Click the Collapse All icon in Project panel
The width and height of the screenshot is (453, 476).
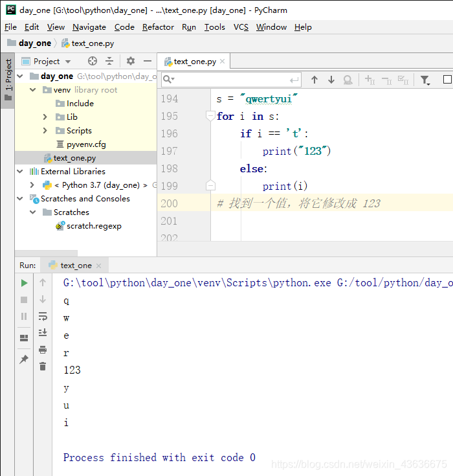coord(109,61)
